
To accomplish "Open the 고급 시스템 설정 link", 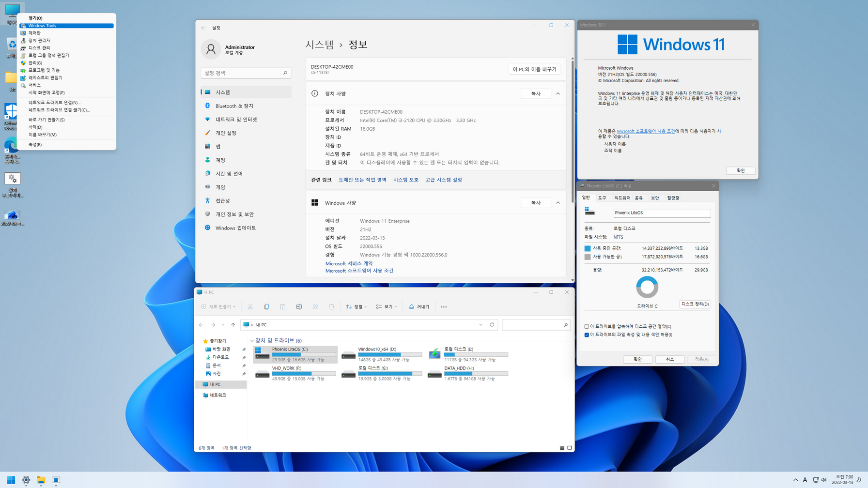I will (443, 180).
